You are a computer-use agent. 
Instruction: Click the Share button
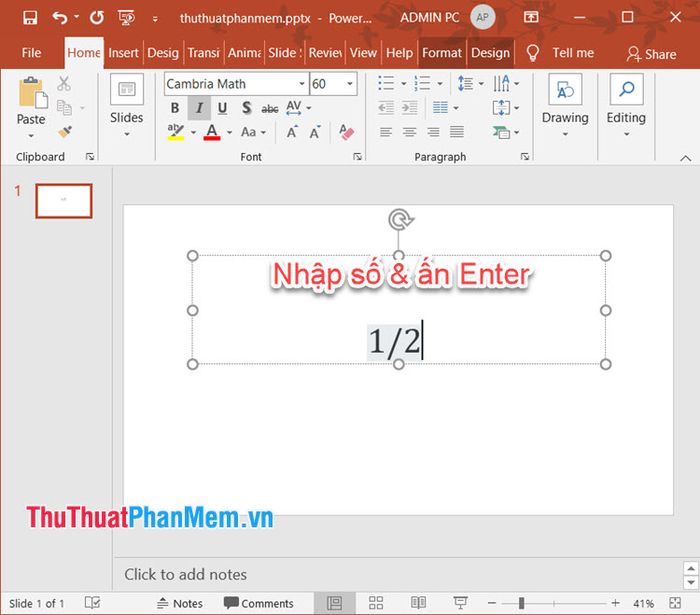click(651, 54)
